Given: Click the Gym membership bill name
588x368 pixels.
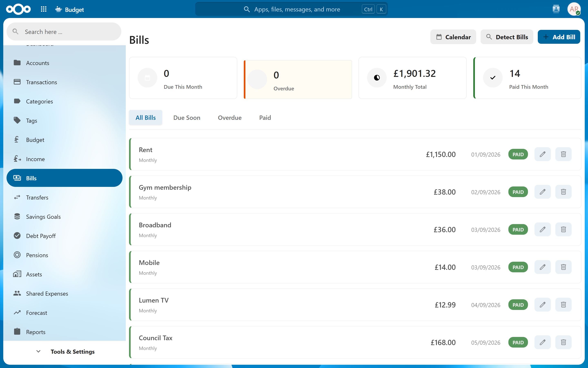Looking at the screenshot, I should click(165, 187).
